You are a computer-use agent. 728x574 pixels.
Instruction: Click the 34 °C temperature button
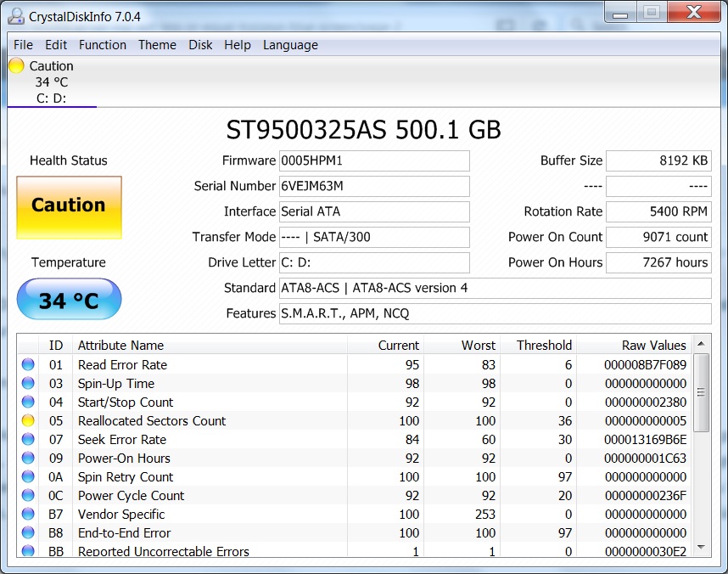click(x=70, y=300)
